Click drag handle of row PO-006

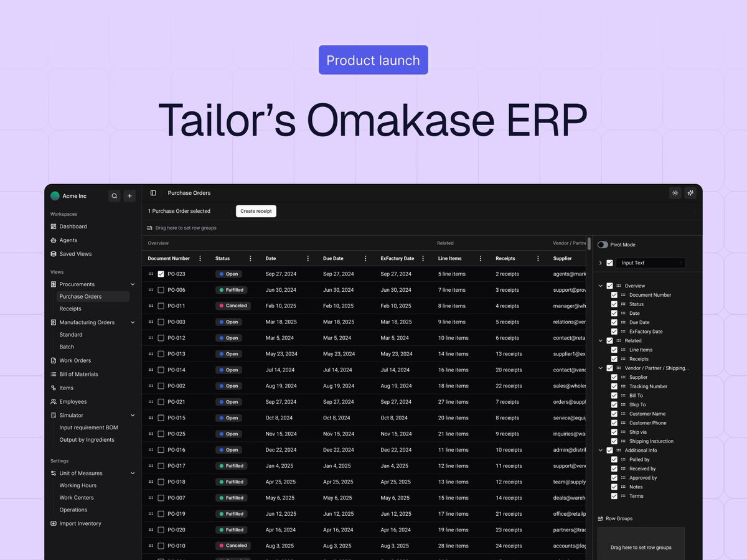pyautogui.click(x=151, y=290)
